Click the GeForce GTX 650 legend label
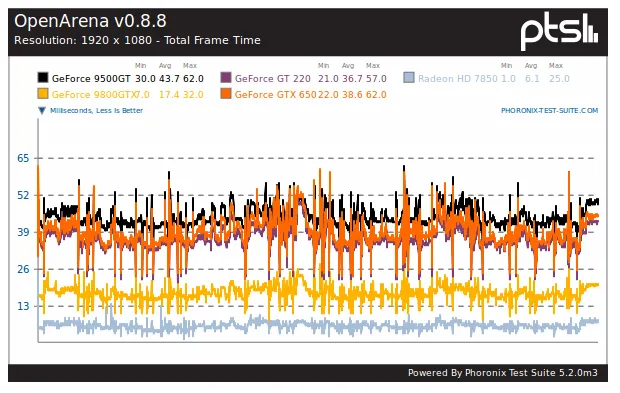Viewport: 620px width, 393px height. point(275,95)
